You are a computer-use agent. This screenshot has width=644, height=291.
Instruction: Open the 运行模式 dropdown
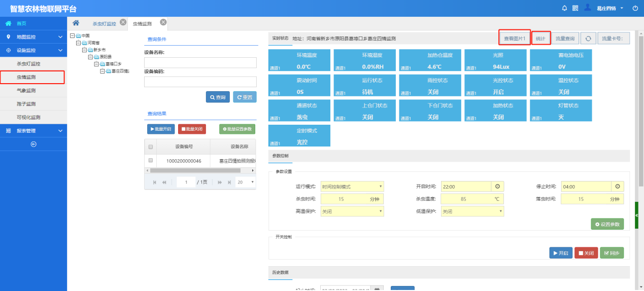(x=352, y=187)
